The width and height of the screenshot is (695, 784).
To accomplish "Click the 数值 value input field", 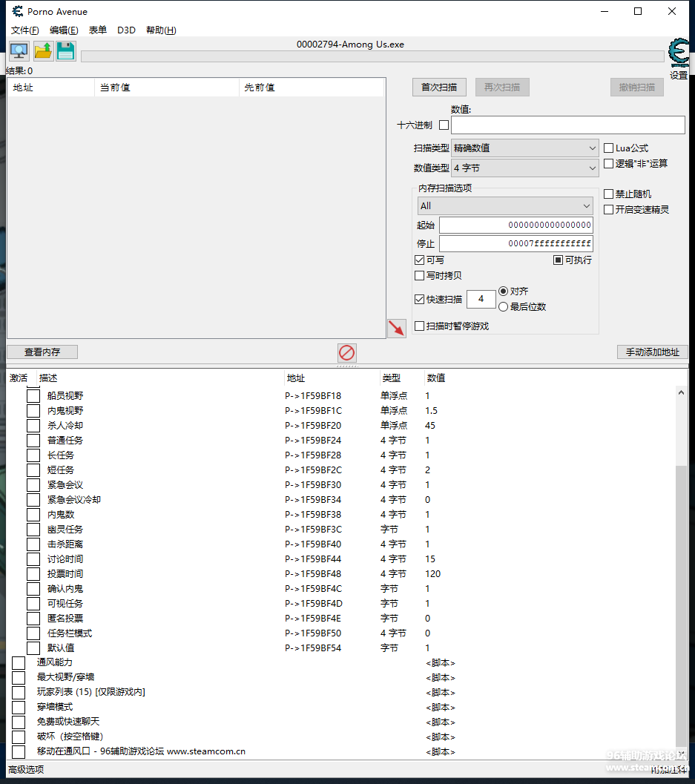I will click(567, 125).
